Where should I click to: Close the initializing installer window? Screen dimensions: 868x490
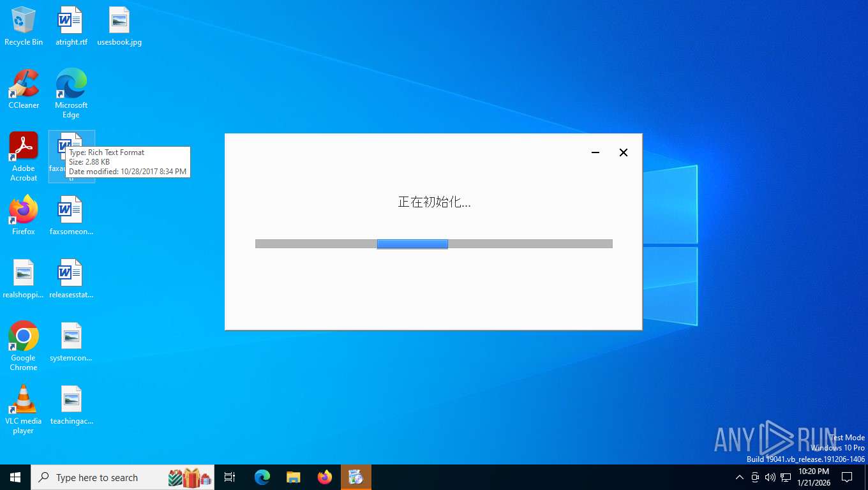pyautogui.click(x=624, y=152)
